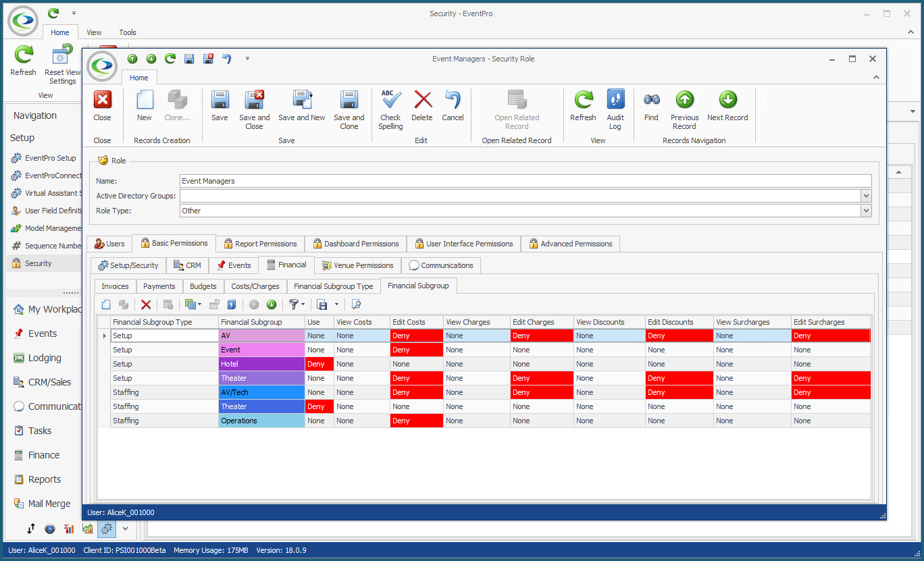924x561 pixels.
Task: Open the Report Permissions tab
Action: click(259, 244)
